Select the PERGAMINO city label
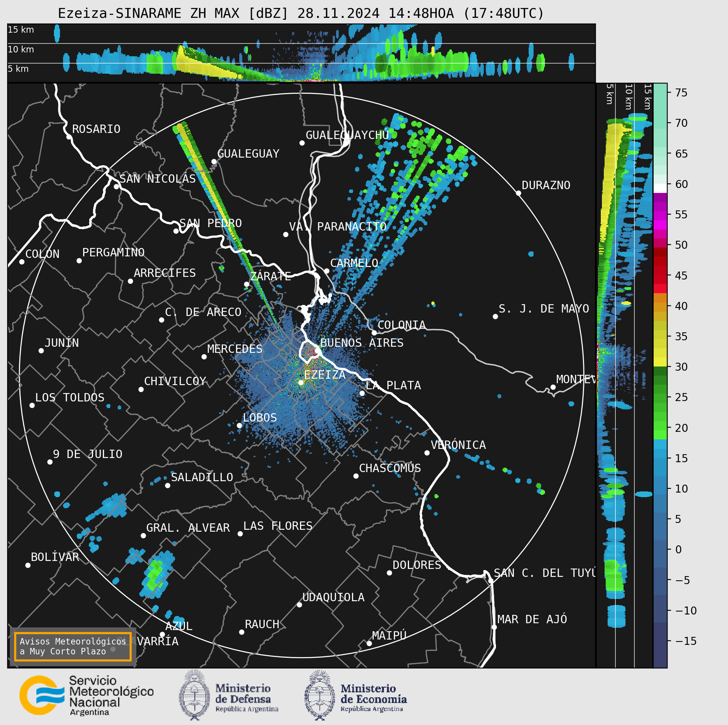728x725 pixels. (x=114, y=253)
